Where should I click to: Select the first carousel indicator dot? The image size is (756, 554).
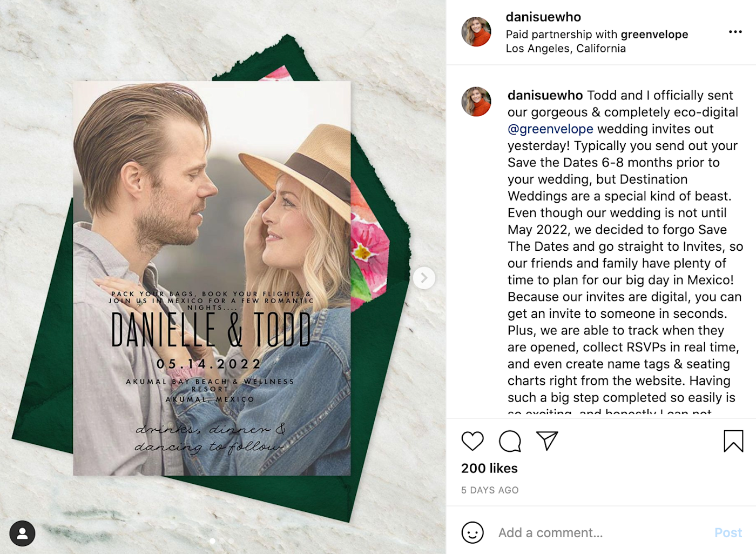pyautogui.click(x=212, y=541)
